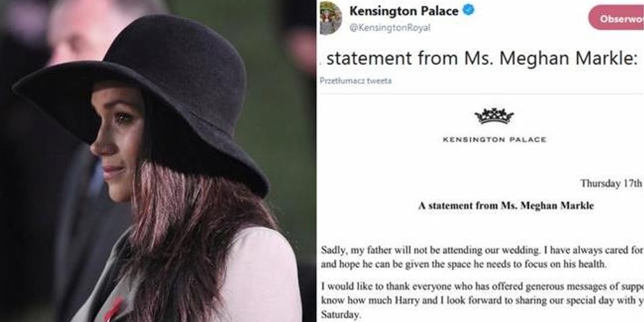644x322 pixels.
Task: Follow the account with the Obserwuj button
Action: click(x=616, y=19)
